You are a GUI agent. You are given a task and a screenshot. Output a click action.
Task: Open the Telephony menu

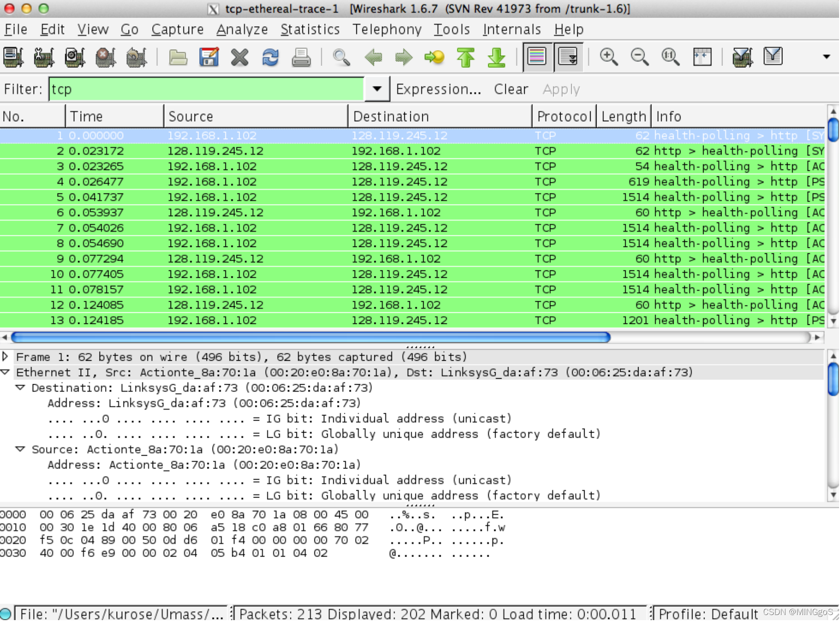pos(387,29)
